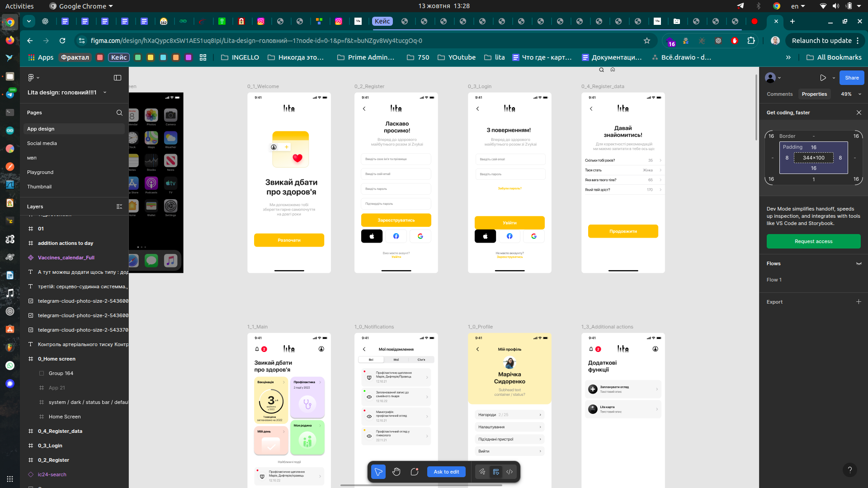Screen dimensions: 868x488
Task: Select the Hand tool
Action: click(x=396, y=472)
